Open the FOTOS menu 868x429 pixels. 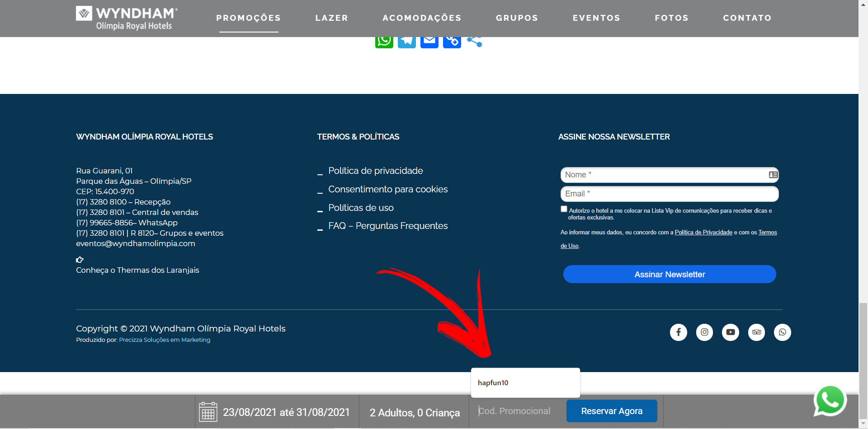coord(671,18)
